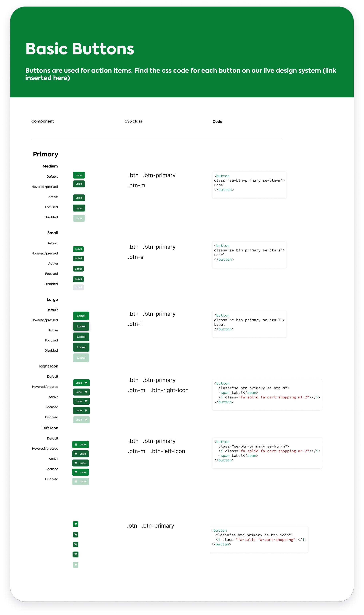
Task: Click cart icon in Disabled Left Icon button
Action: point(76,481)
